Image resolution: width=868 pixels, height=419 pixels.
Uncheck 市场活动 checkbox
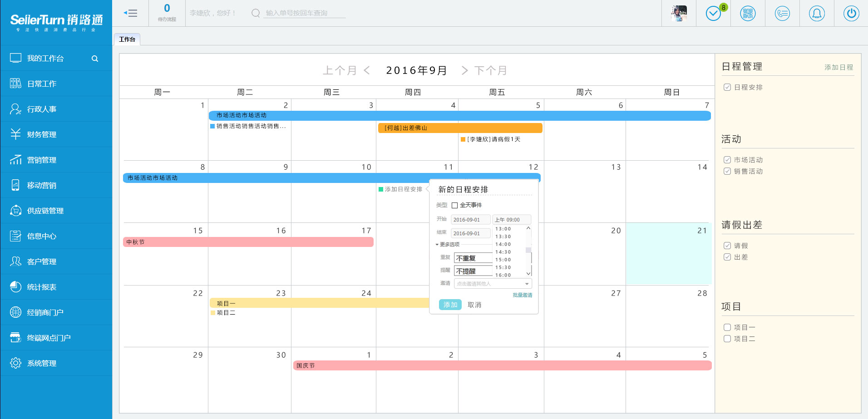(x=727, y=160)
